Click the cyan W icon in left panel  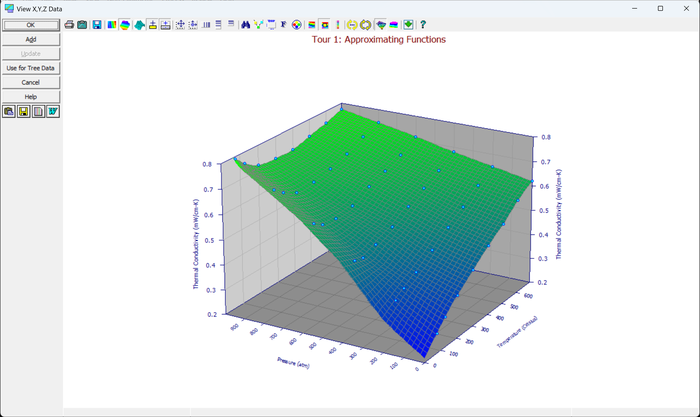click(x=53, y=111)
